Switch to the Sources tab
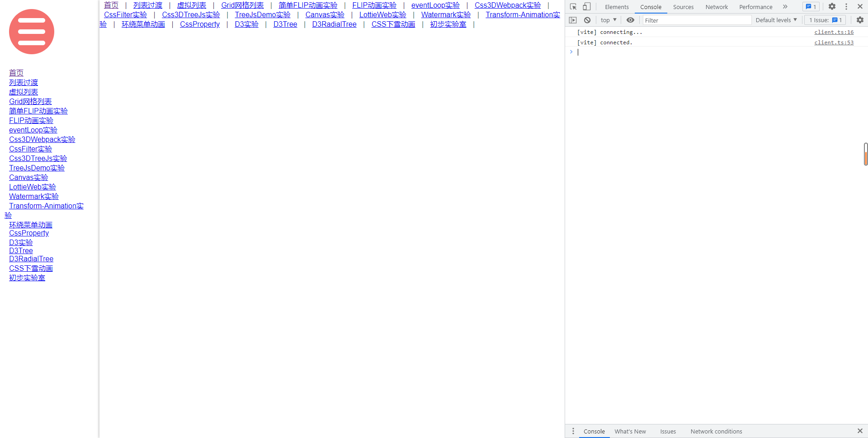Image resolution: width=868 pixels, height=438 pixels. point(683,7)
